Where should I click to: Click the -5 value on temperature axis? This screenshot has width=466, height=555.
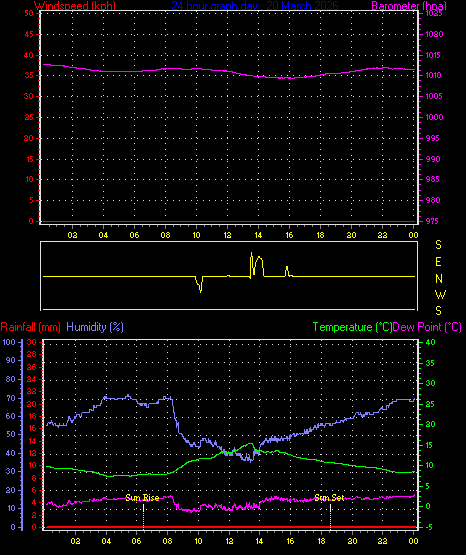click(428, 527)
